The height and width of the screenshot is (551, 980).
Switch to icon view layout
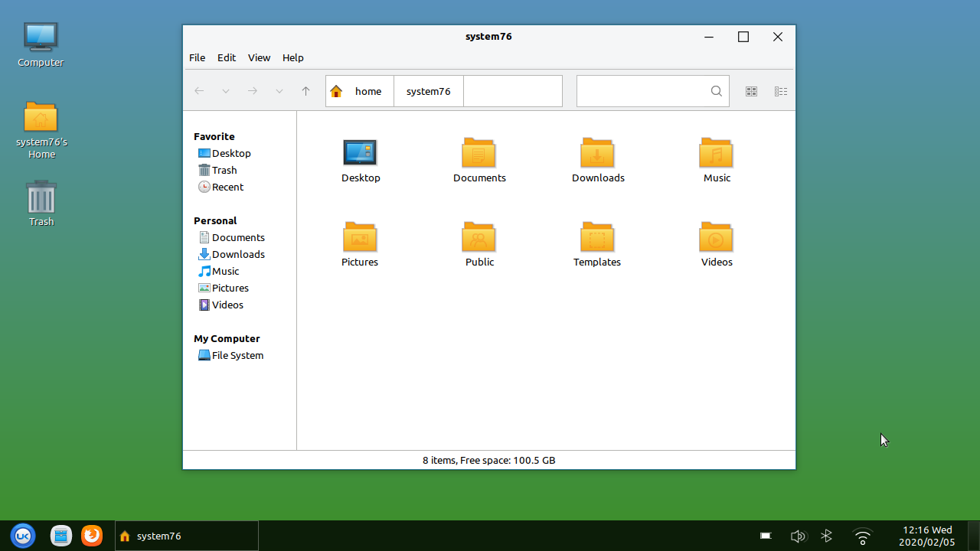point(751,91)
